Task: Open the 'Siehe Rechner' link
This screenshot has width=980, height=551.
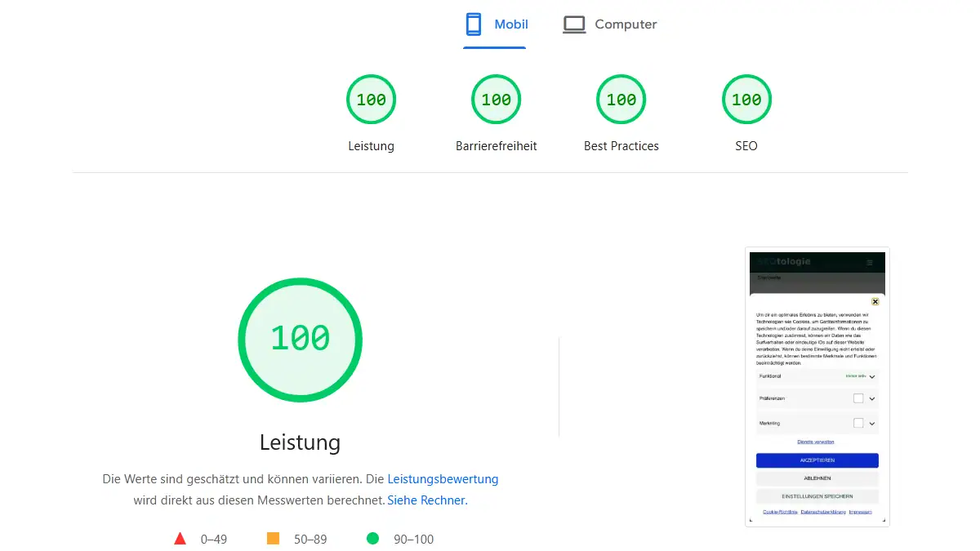Action: click(x=426, y=500)
